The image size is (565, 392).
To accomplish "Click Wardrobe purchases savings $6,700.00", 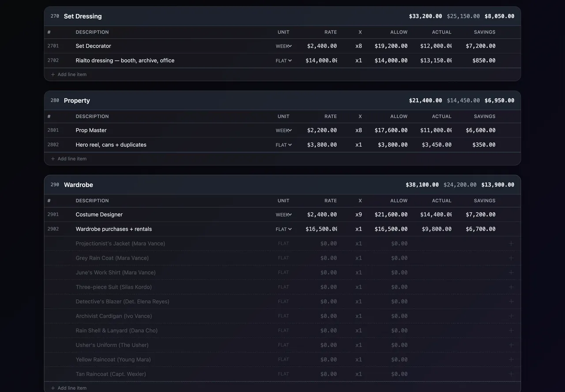I will coord(480,229).
